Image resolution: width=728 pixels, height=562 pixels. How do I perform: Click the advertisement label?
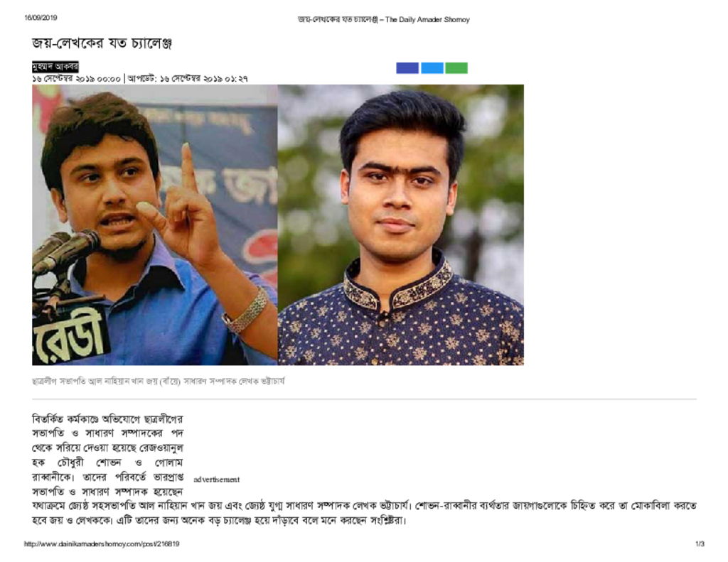216,480
